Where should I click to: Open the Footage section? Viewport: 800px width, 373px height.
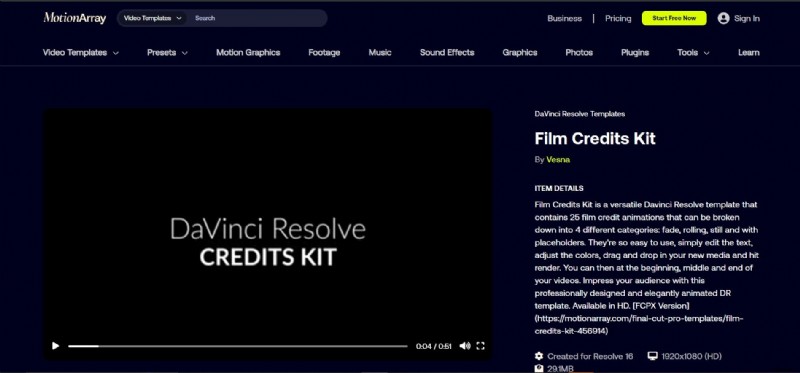click(x=324, y=53)
